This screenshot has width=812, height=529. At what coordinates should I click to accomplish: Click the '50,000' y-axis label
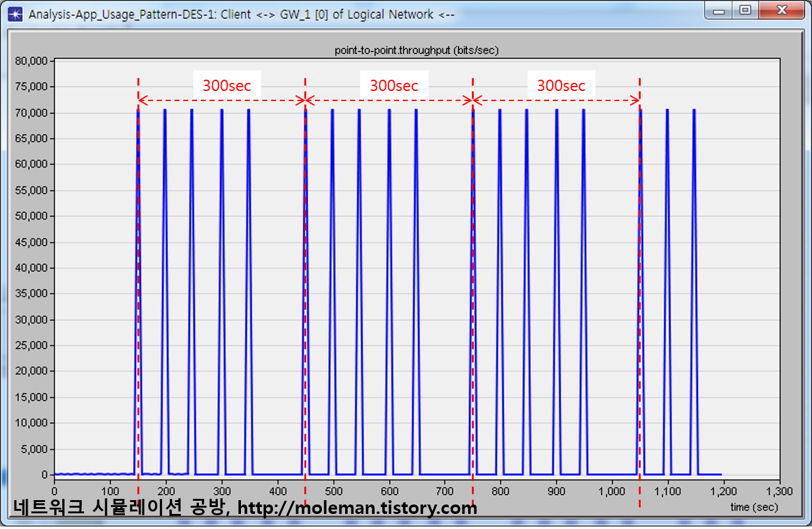click(x=31, y=216)
